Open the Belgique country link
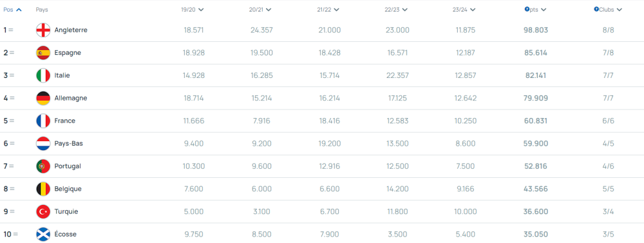 [68, 189]
